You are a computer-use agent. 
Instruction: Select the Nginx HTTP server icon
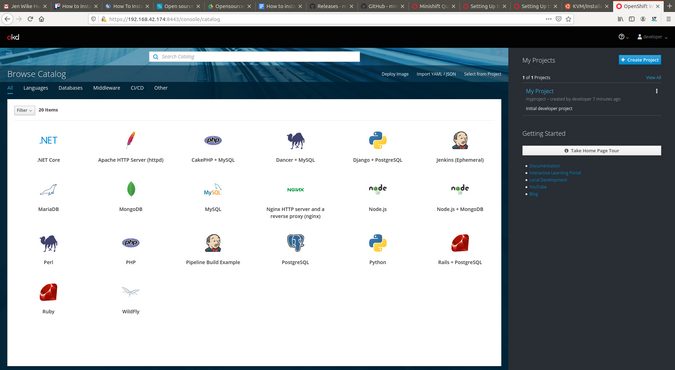click(295, 190)
